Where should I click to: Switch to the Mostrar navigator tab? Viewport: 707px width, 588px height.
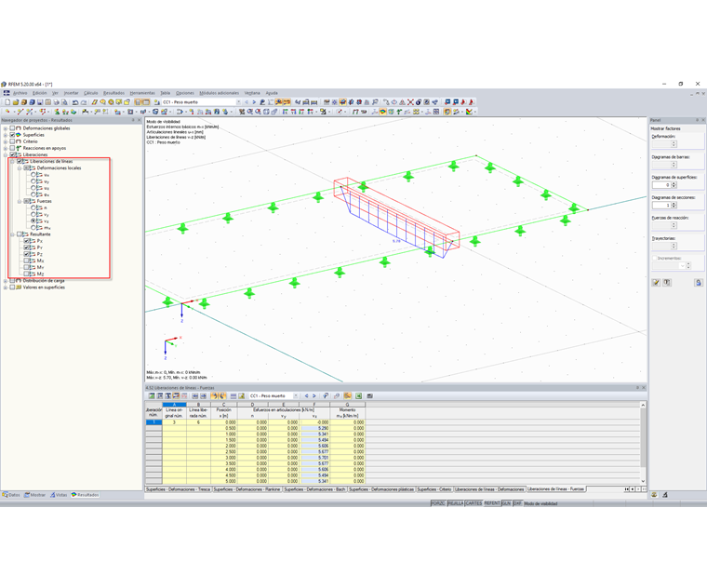[34, 495]
